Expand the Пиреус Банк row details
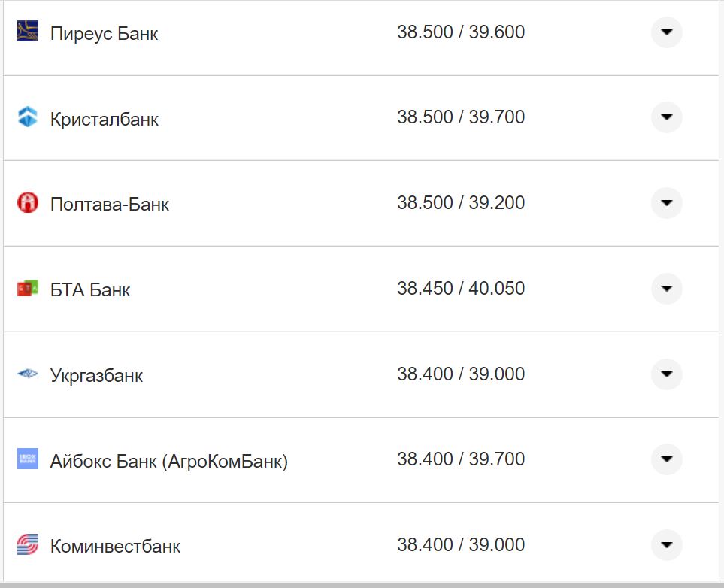Image resolution: width=724 pixels, height=588 pixels. 666,32
